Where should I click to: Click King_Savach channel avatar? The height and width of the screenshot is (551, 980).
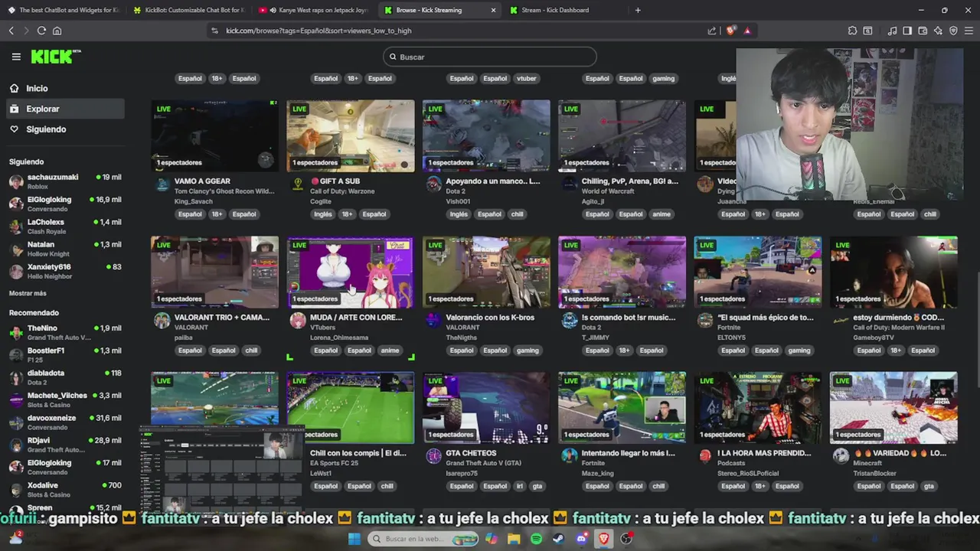[162, 184]
